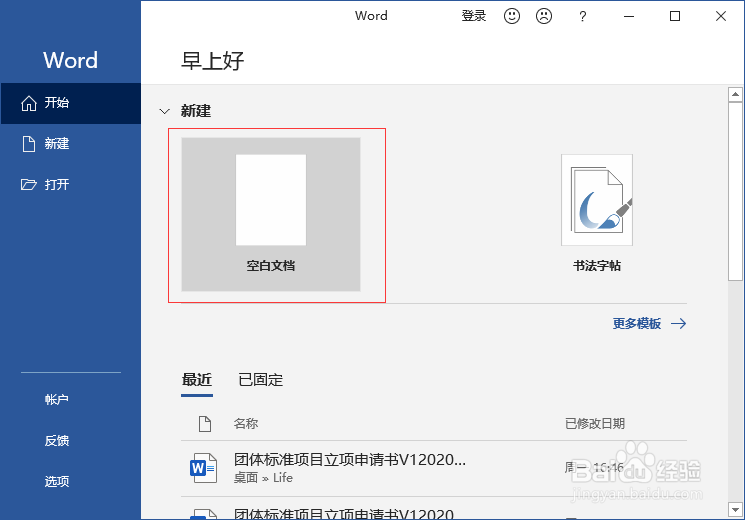Image resolution: width=745 pixels, height=520 pixels.
Task: Open the 选项 options dialog
Action: 57,481
